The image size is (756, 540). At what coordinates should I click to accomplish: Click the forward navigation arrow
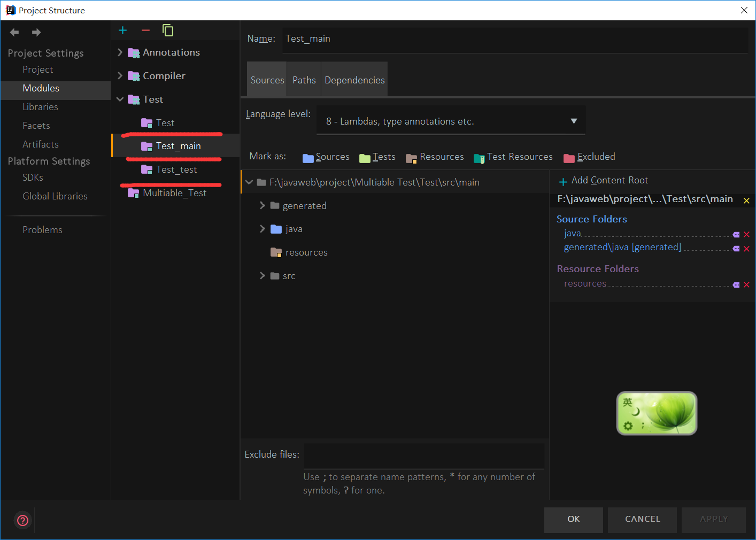(x=36, y=32)
